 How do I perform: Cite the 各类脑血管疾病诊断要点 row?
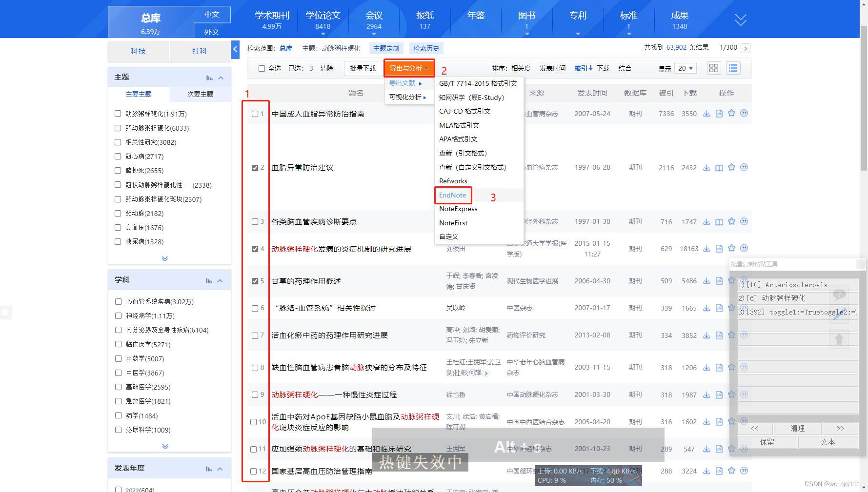(744, 221)
